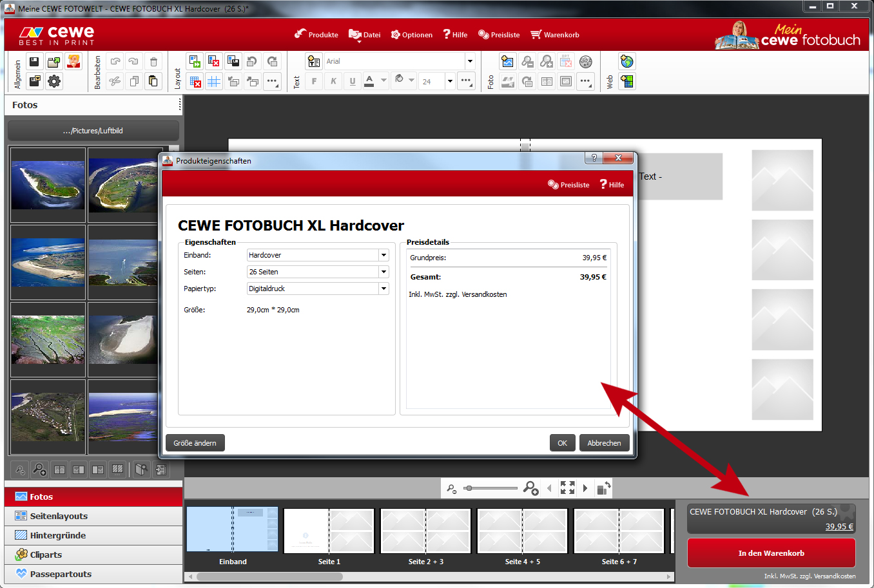Image resolution: width=874 pixels, height=588 pixels.
Task: Open the Papiertyp dropdown showing Digitaldruck
Action: coord(318,289)
